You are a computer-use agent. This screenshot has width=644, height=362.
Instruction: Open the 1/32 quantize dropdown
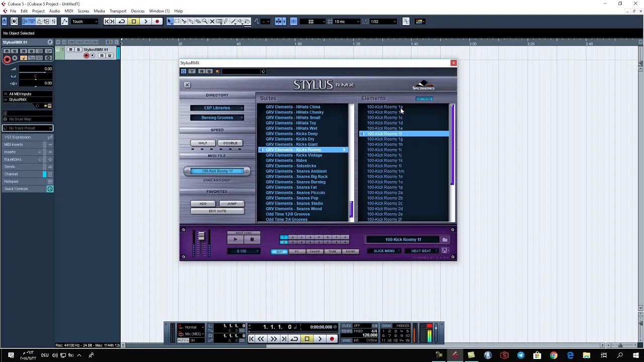[x=383, y=22]
